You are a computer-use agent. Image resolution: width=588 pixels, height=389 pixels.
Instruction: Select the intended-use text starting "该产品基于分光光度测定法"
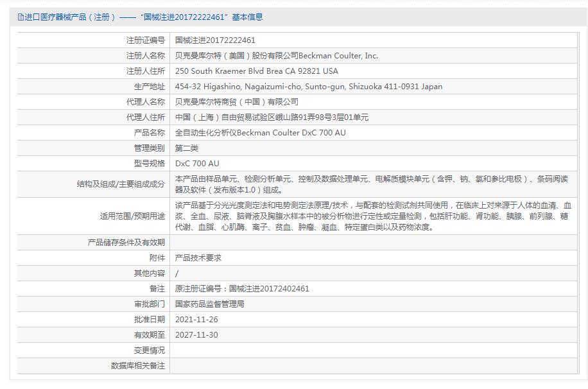373,216
